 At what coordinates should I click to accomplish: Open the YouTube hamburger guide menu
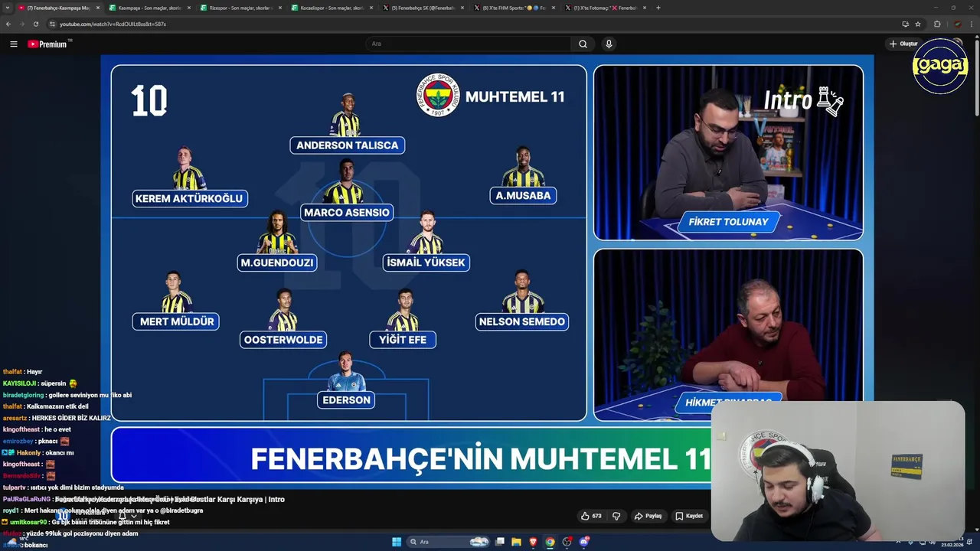coord(13,44)
